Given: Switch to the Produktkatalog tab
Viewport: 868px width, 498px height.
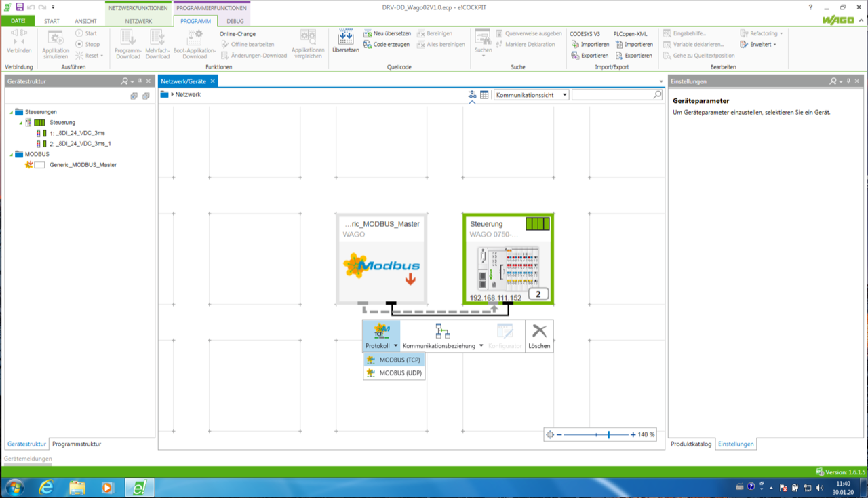Looking at the screenshot, I should [x=691, y=444].
